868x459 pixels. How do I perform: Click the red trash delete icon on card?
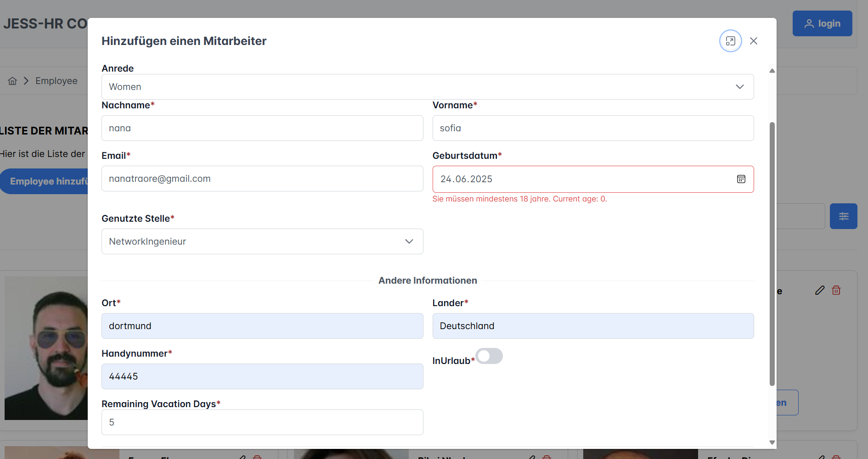(x=836, y=290)
